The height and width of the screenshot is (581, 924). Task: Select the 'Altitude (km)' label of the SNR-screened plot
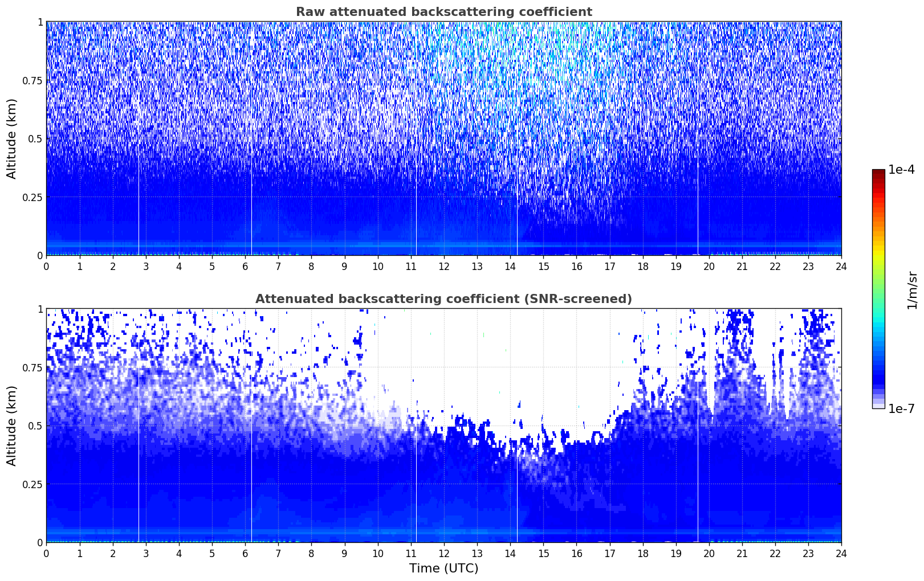12,425
